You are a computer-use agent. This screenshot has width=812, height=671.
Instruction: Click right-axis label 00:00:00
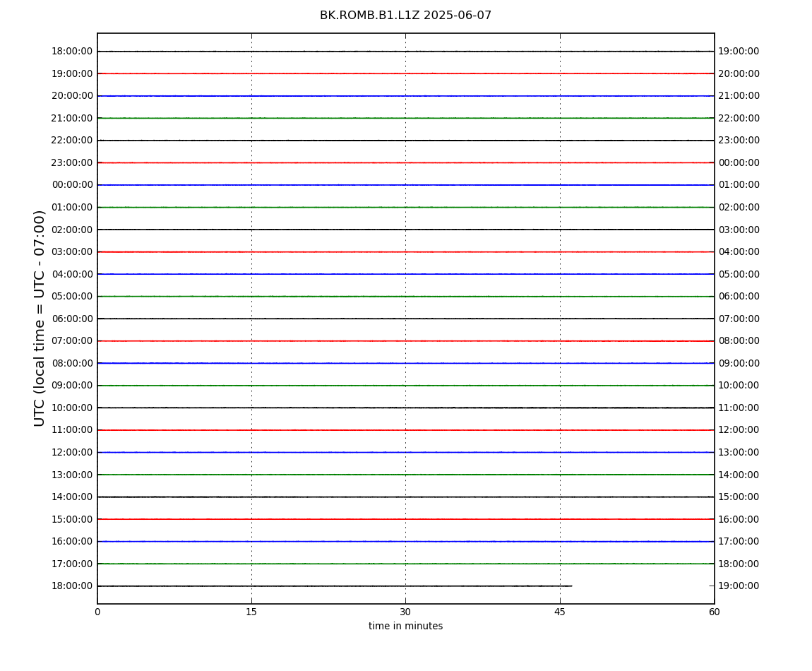tap(739, 162)
